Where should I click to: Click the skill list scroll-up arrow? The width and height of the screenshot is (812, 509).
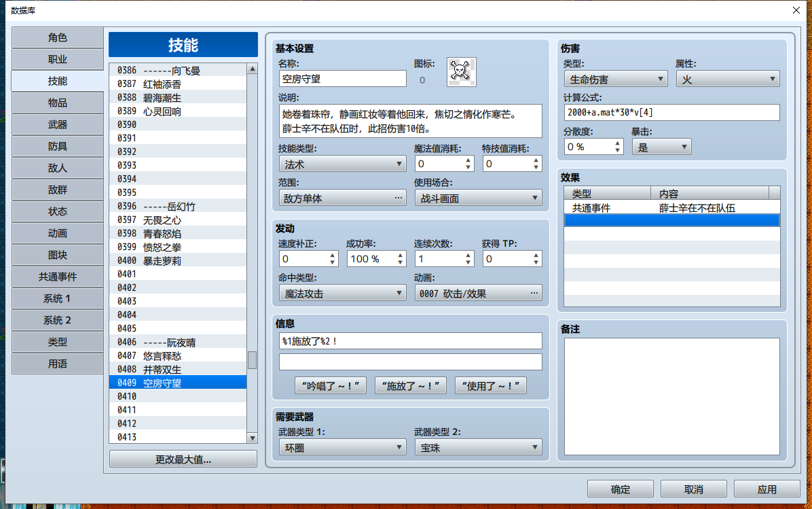coord(252,69)
